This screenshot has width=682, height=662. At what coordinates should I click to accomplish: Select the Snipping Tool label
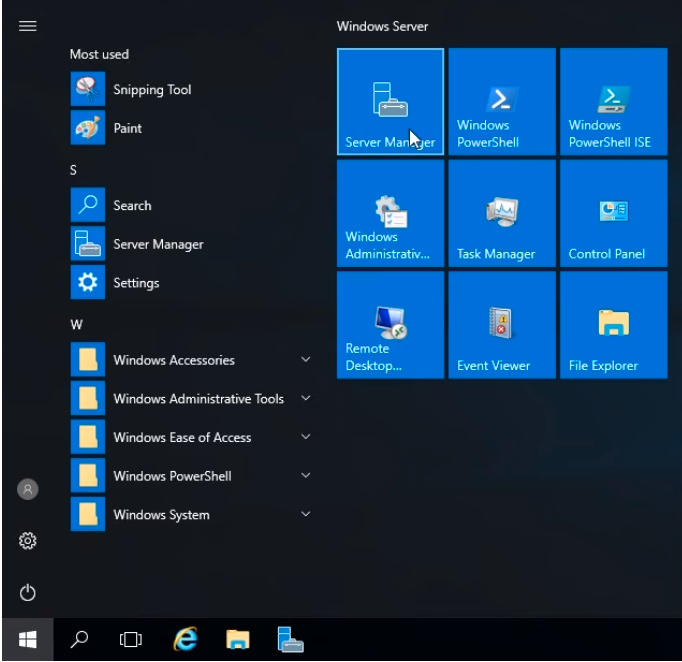152,90
